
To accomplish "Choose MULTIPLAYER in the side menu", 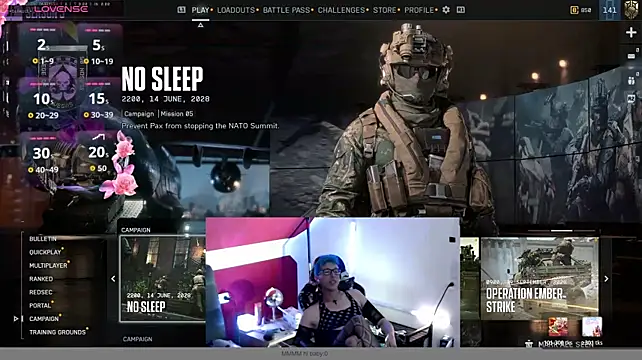I will [x=48, y=265].
